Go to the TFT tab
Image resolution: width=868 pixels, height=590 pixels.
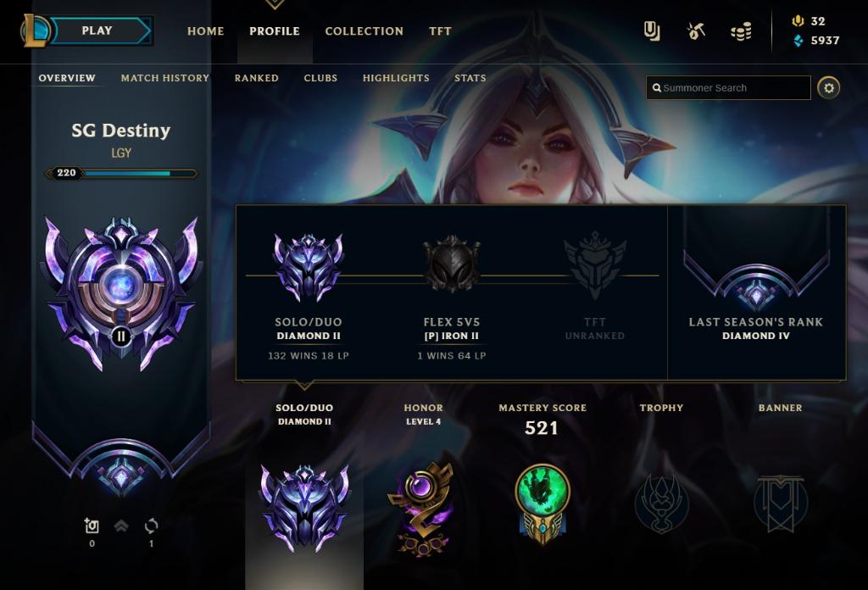coord(440,31)
